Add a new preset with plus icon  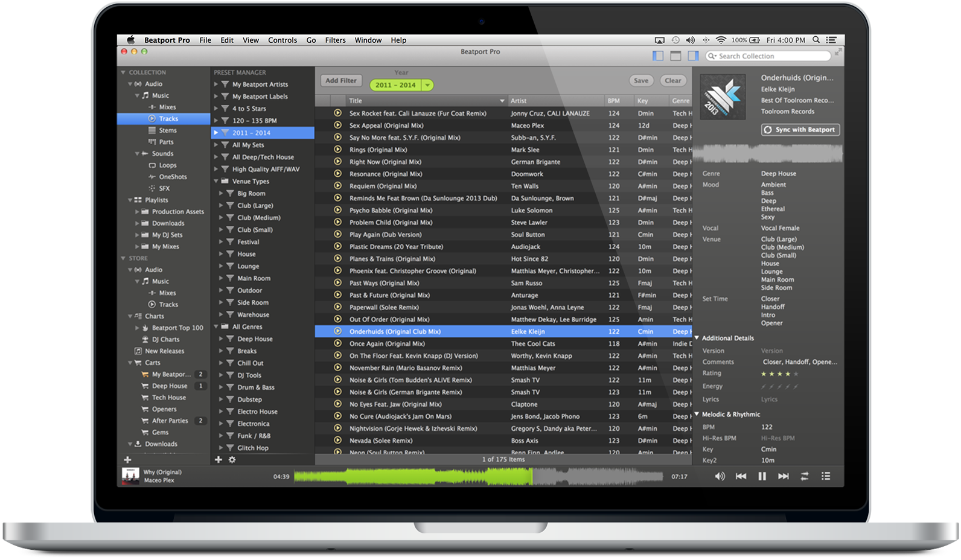coord(219,460)
